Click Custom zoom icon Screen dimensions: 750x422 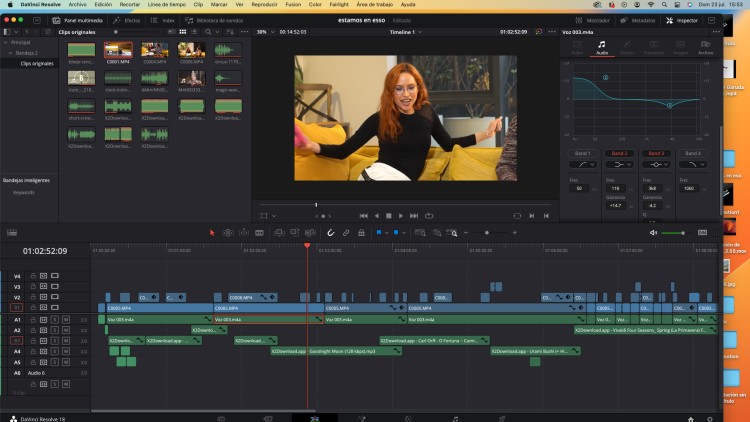[452, 233]
